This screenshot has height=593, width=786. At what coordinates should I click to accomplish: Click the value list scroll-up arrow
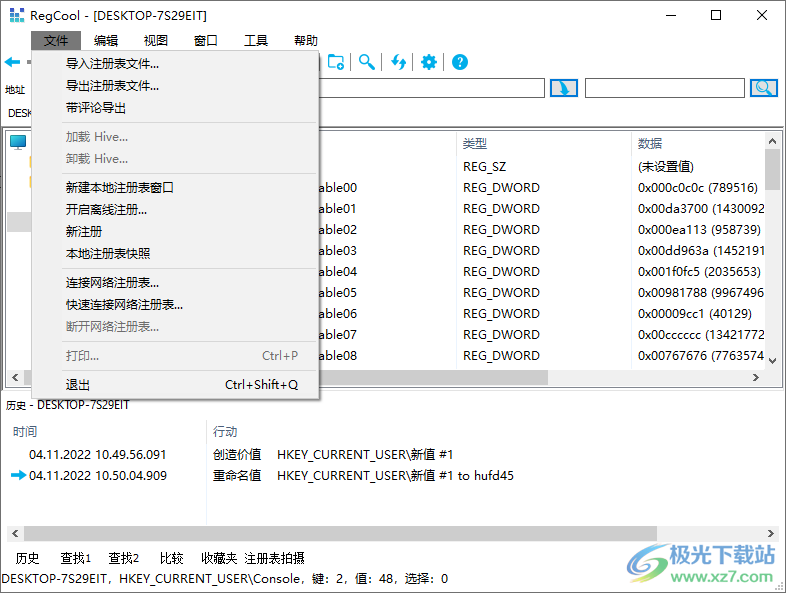[772, 141]
